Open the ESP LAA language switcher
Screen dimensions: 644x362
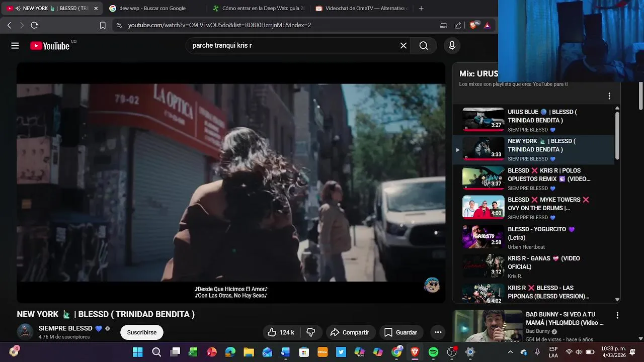click(553, 352)
